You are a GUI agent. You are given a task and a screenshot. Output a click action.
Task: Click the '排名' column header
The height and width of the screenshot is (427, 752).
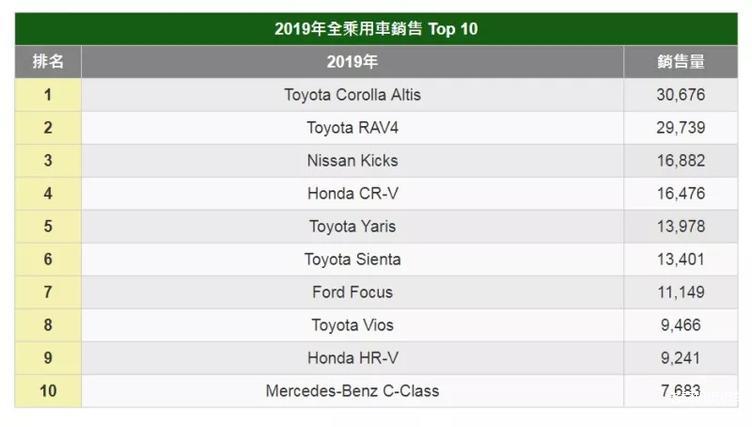tap(48, 62)
